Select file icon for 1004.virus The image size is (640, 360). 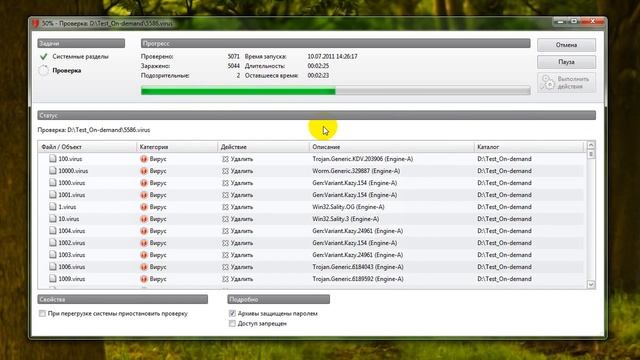click(x=53, y=231)
